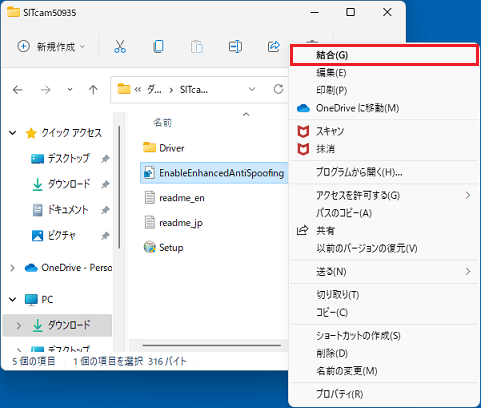
Task: Open アクセスを許可する(G) submenu
Action: pyautogui.click(x=384, y=195)
